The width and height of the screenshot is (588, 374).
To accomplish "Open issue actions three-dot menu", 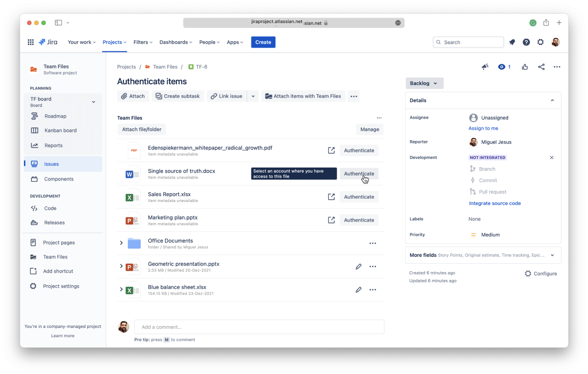I will (557, 67).
